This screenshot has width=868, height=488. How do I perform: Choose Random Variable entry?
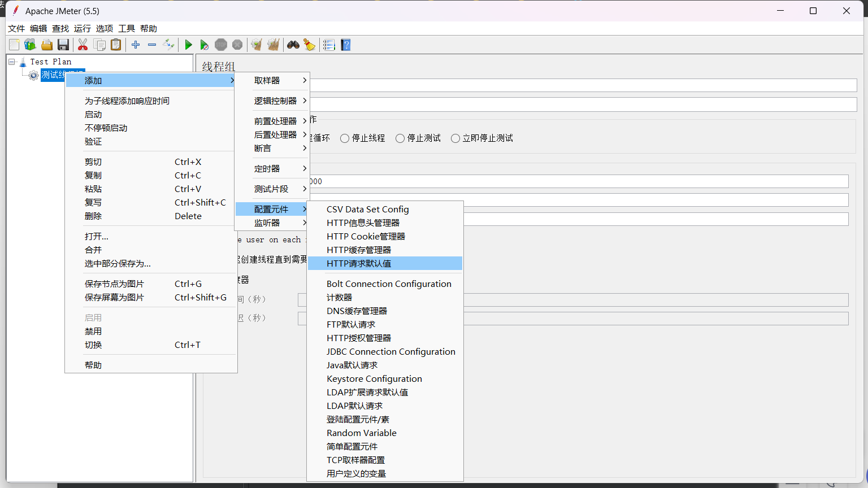tap(385, 433)
